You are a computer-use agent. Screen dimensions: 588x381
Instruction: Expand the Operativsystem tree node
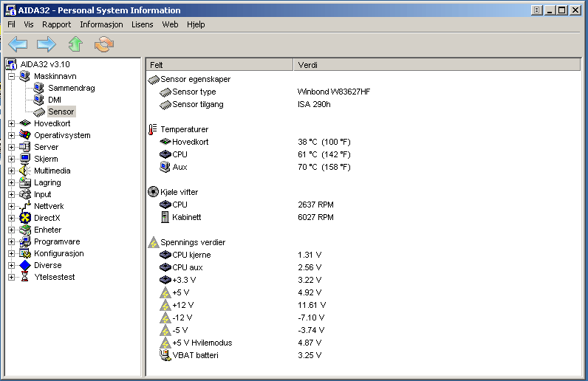tap(11, 135)
